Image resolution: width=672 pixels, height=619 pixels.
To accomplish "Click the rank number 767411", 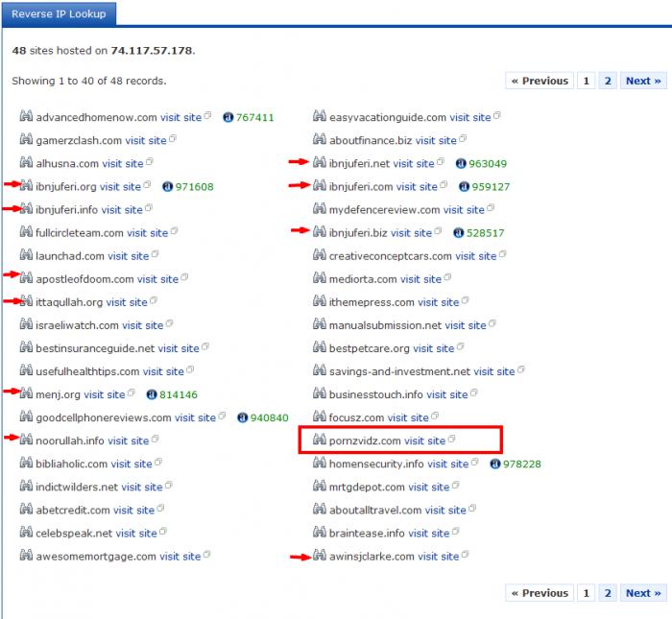I will coord(254,117).
